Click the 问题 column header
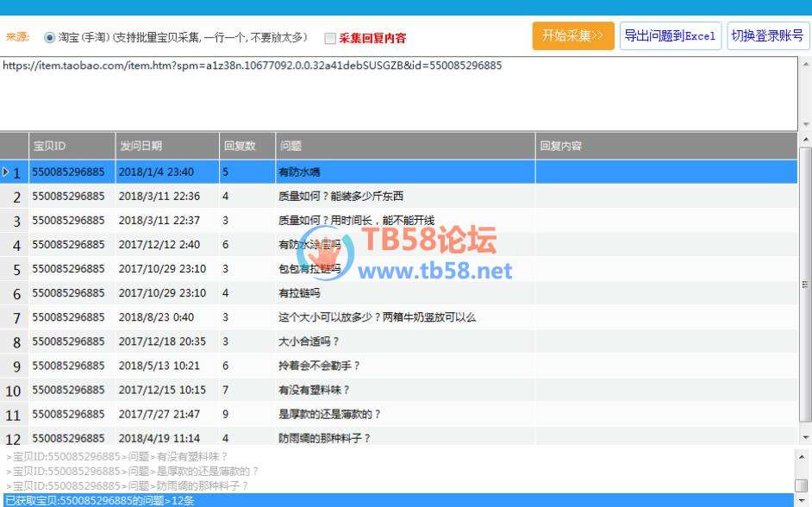Viewport: 812px width, 507px height. (405, 146)
